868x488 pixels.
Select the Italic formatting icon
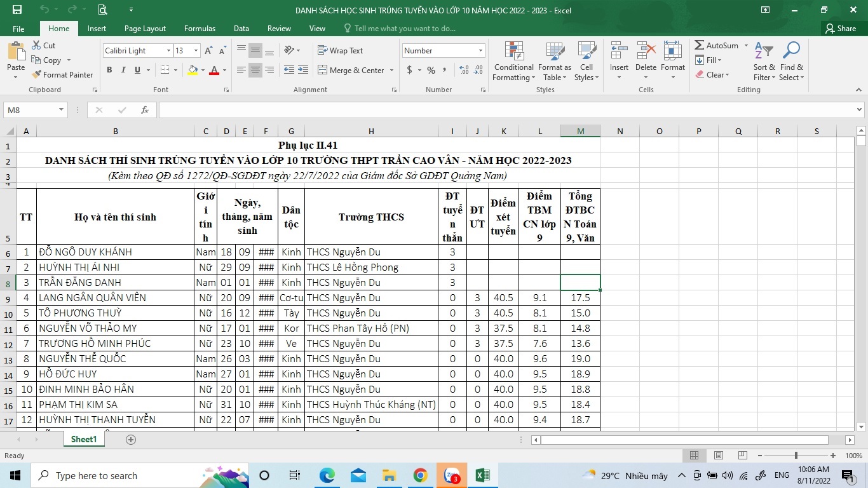123,70
